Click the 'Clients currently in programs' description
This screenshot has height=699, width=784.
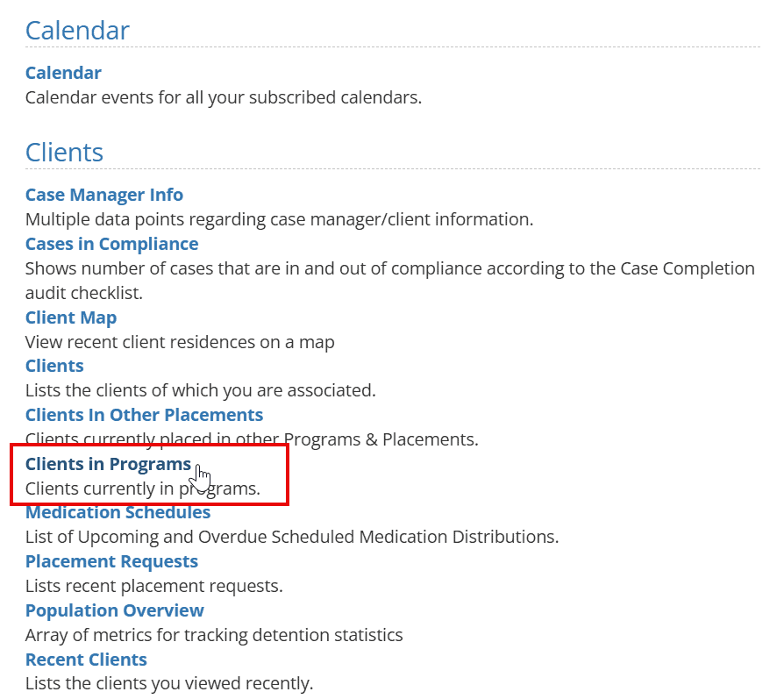(143, 489)
